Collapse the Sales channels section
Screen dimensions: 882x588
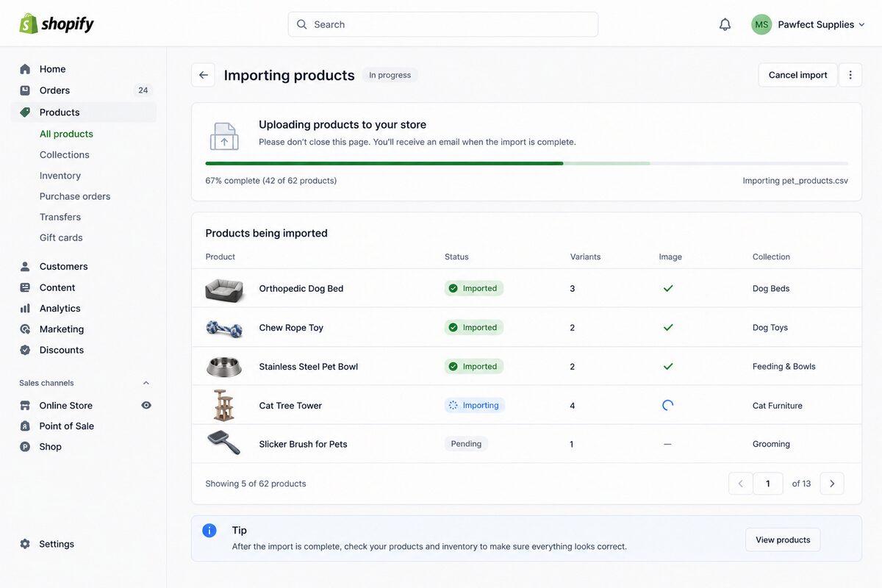click(146, 383)
